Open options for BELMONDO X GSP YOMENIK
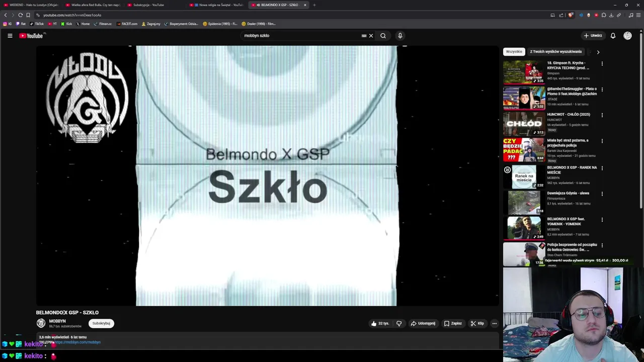644x362 pixels. click(602, 220)
